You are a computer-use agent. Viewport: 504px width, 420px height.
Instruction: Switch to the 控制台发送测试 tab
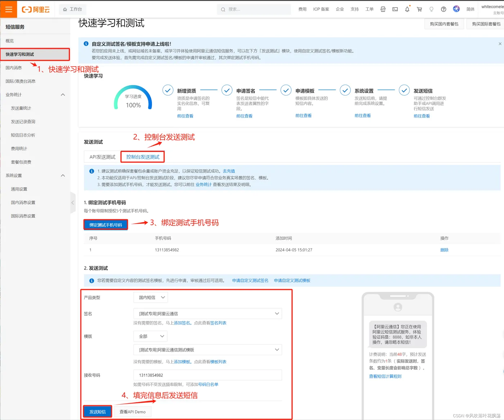143,157
